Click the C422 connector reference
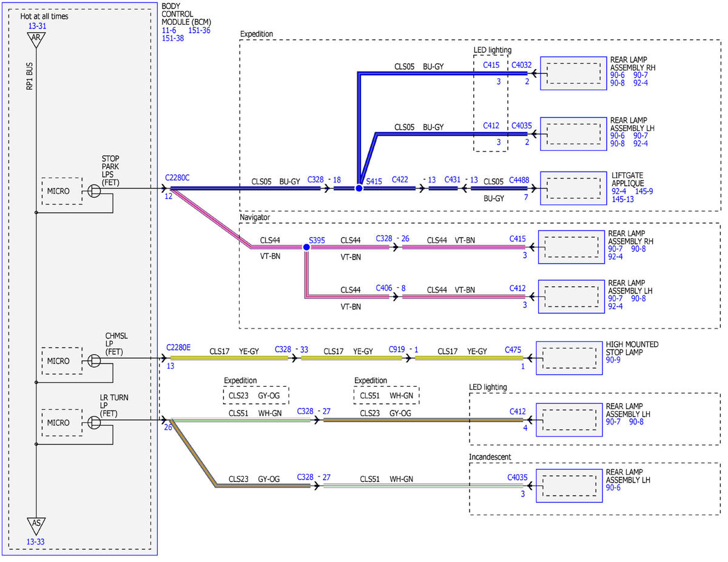 pyautogui.click(x=400, y=179)
